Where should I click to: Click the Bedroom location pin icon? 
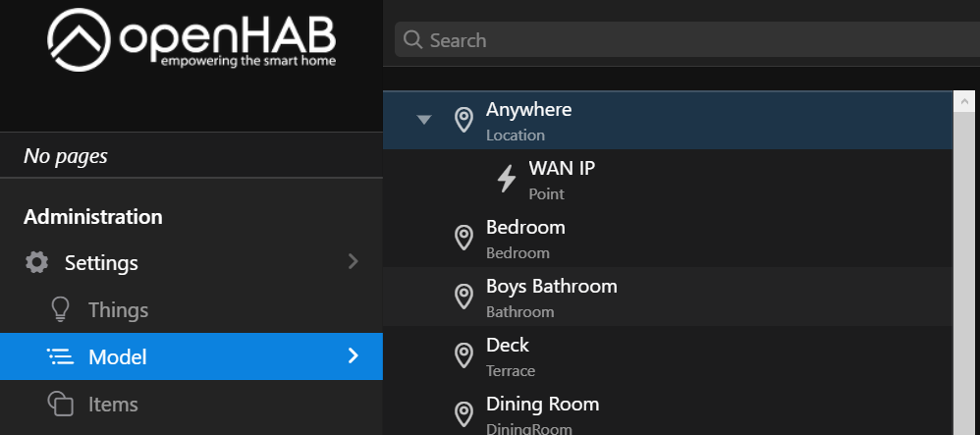(463, 238)
